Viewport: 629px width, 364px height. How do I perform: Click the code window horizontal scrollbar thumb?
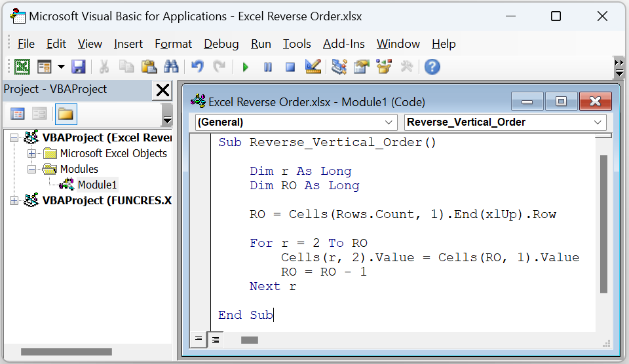(x=250, y=340)
